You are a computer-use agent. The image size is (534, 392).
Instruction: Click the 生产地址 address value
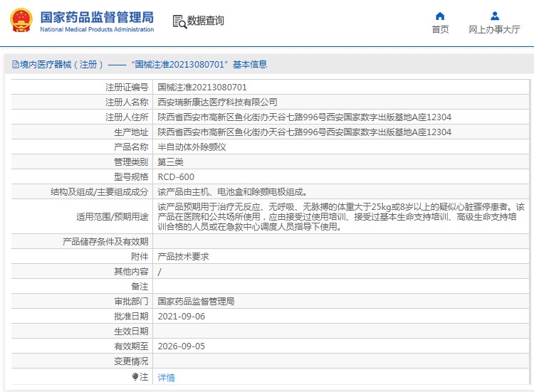tap(304, 132)
